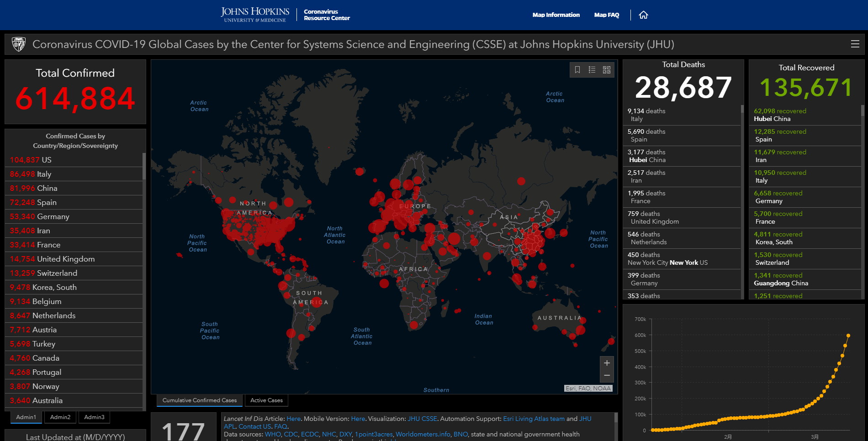
Task: Show the map legend list icon
Action: [x=592, y=69]
